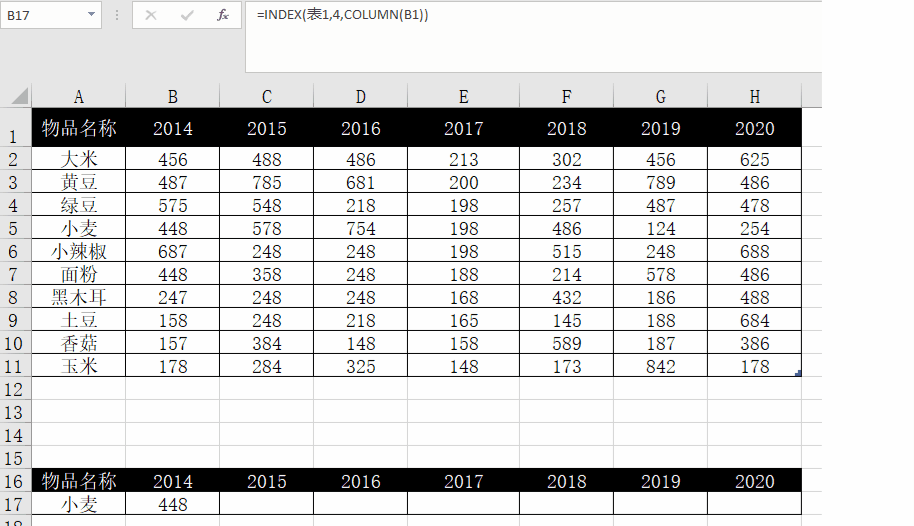Click the 2019 header cell in row 16
Screen dimensions: 914x526
[660, 481]
